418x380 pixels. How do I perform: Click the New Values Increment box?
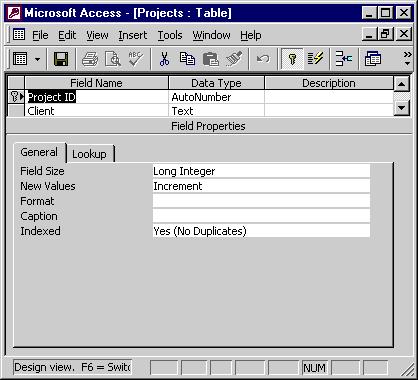point(261,186)
